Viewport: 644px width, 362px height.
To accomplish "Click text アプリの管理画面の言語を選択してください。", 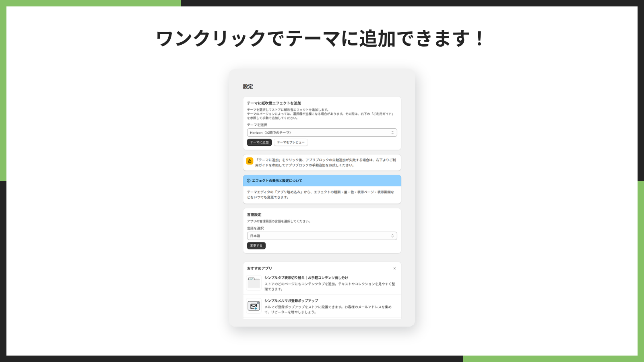I will point(279,221).
